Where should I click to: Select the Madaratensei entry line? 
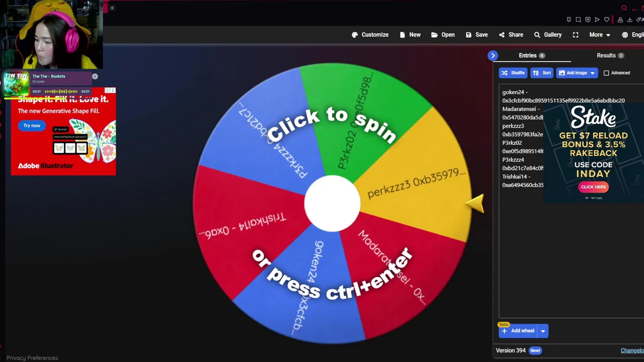521,109
